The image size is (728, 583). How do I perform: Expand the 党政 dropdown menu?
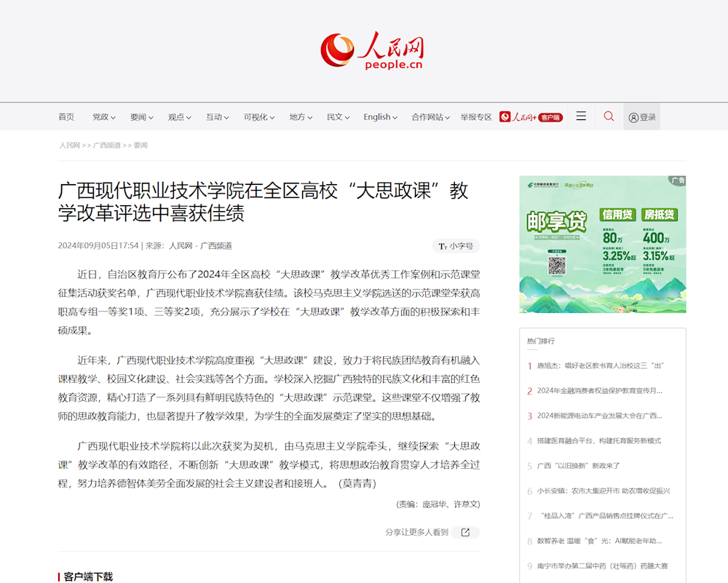(104, 117)
